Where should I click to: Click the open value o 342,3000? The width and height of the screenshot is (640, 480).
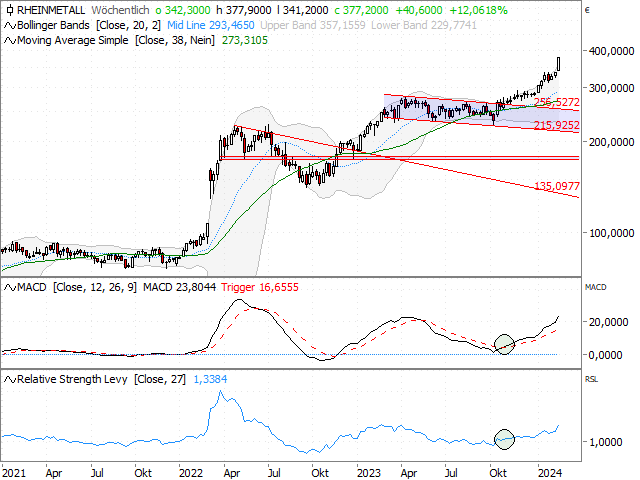183,10
